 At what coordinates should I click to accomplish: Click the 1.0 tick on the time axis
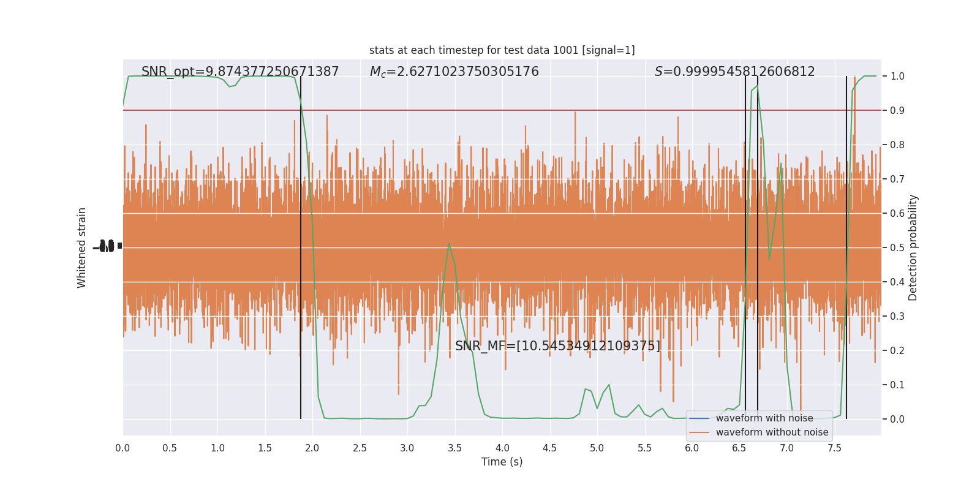[x=217, y=448]
